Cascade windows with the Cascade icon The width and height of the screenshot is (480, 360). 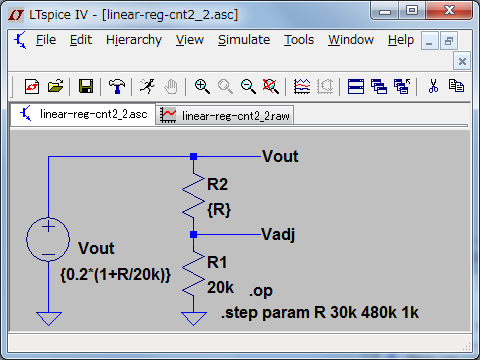(379, 87)
